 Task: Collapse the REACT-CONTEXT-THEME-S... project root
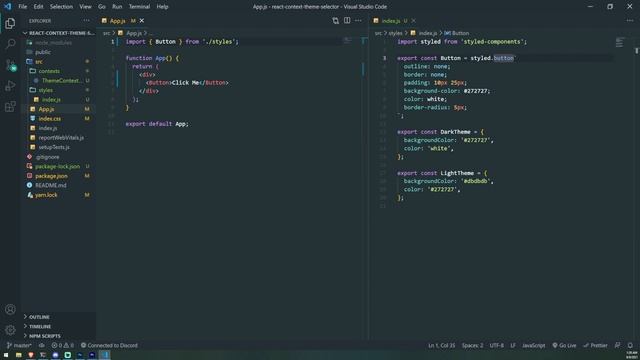tap(59, 33)
